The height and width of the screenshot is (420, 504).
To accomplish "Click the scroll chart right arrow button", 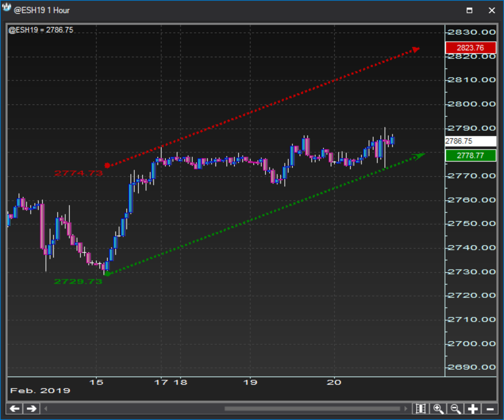I will tap(31, 408).
